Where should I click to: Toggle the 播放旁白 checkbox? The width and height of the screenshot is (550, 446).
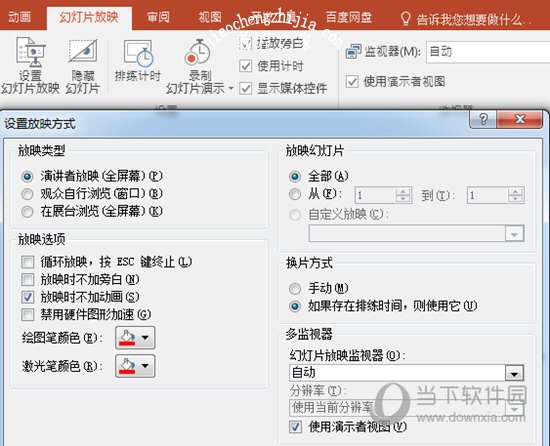pyautogui.click(x=246, y=44)
